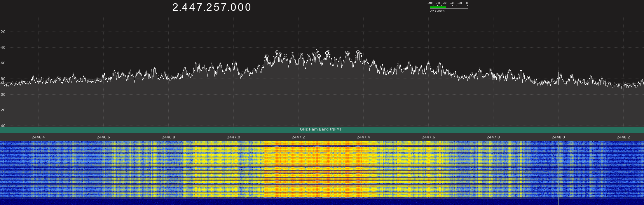This screenshot has height=205, width=644.
Task: Click the 2448.2 frequency axis label
Action: coord(623,137)
